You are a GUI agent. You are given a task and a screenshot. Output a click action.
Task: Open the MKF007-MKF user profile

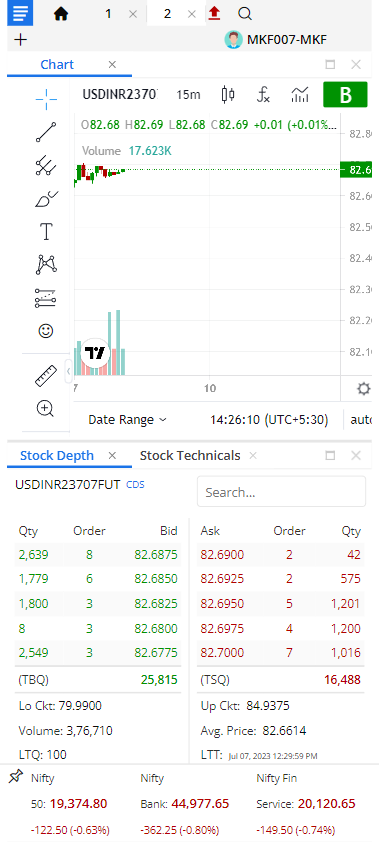276,40
